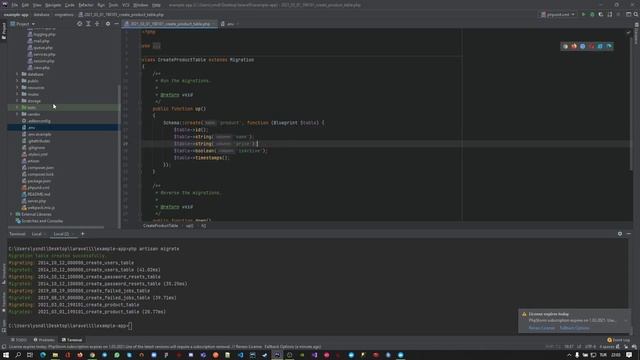The image size is (640, 360).
Task: Select phpunit.xml in Project tree
Action: pos(38,188)
